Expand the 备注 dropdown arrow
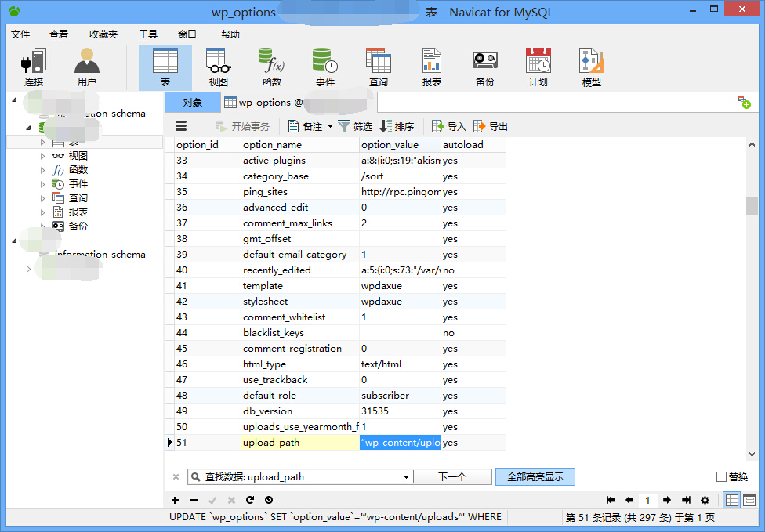This screenshot has width=765, height=532. pyautogui.click(x=330, y=126)
